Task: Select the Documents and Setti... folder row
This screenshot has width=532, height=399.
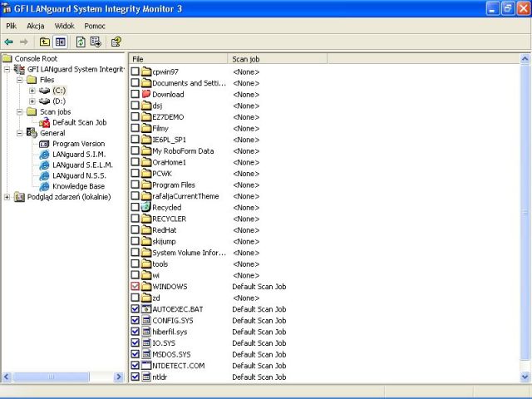Action: coord(189,83)
